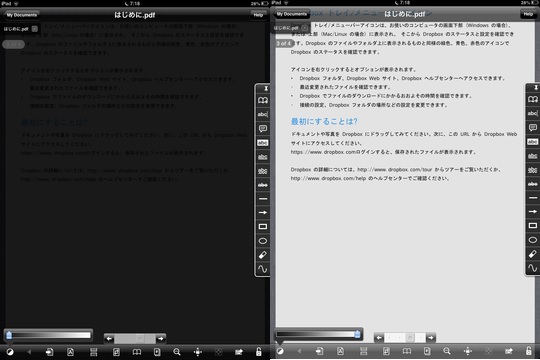Select the eraser tool on the dark screen

tap(263, 255)
